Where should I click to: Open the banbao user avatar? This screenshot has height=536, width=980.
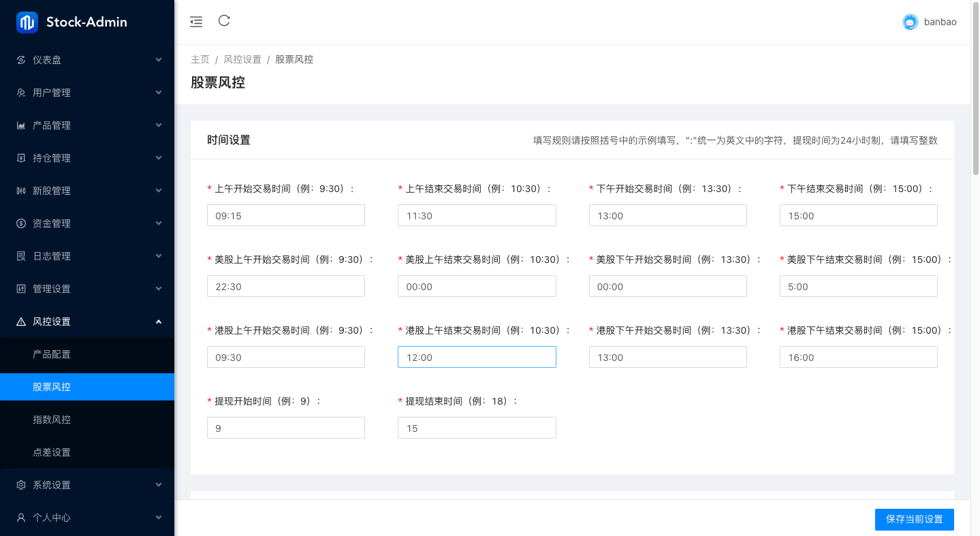911,22
